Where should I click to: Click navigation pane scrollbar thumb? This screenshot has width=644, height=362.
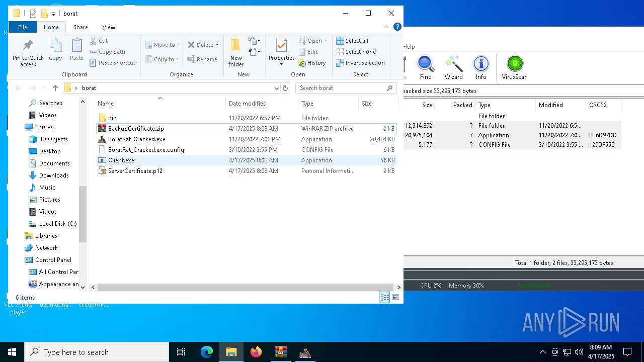[83, 214]
